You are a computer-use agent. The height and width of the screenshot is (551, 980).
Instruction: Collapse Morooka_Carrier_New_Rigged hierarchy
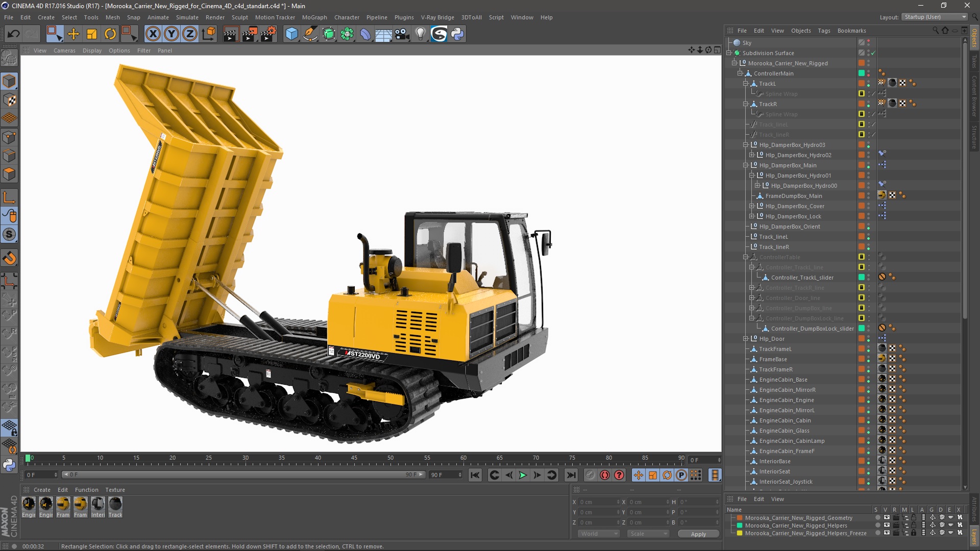[734, 63]
